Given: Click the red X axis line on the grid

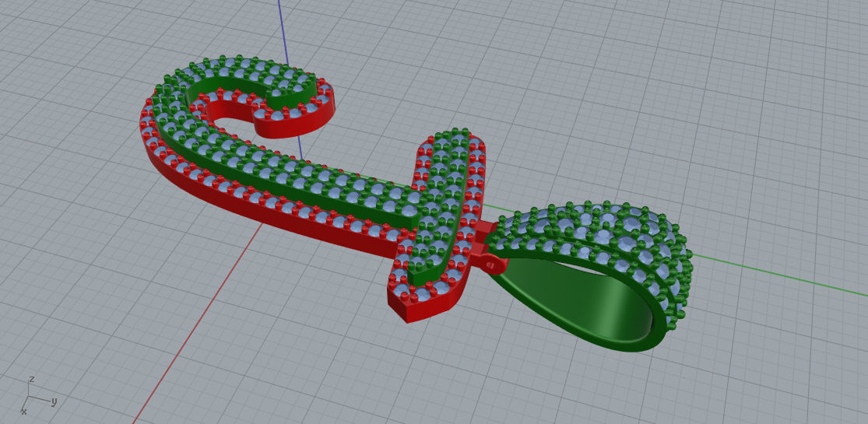Looking at the screenshot, I should 196,324.
